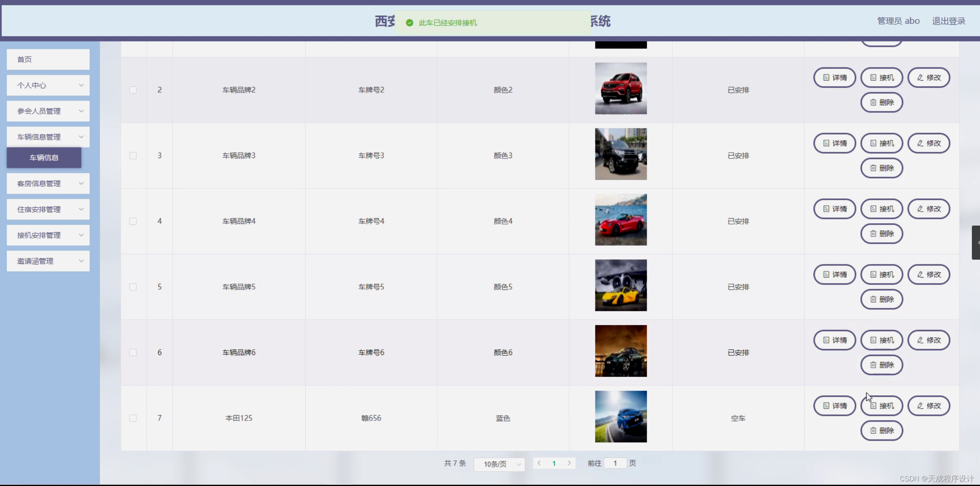Select the checkbox for row 5
Image resolution: width=980 pixels, height=486 pixels.
point(133,287)
